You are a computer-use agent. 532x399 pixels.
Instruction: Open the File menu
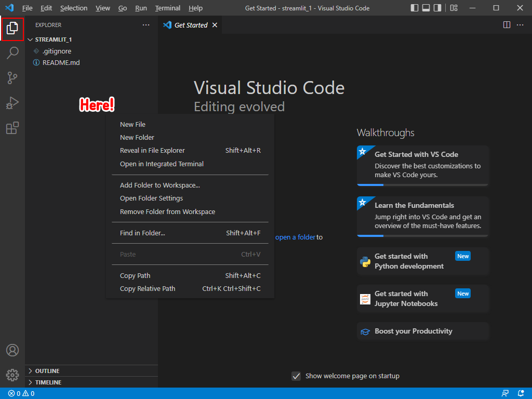pos(27,8)
